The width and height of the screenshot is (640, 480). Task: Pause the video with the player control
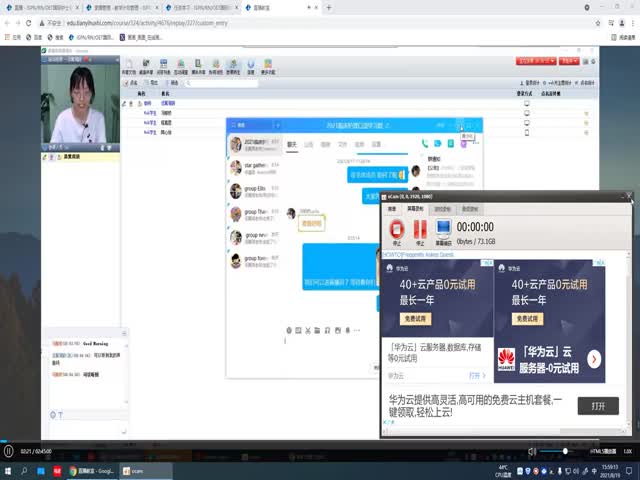8,451
